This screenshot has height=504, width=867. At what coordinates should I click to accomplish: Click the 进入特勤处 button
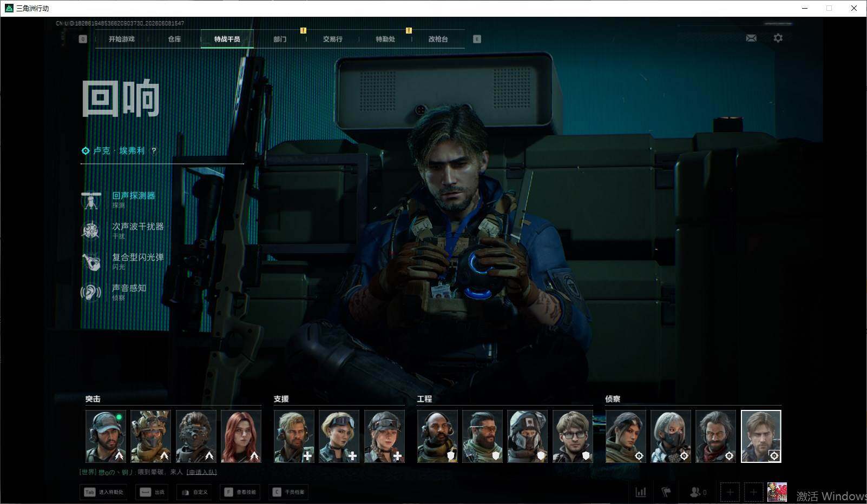(x=104, y=492)
